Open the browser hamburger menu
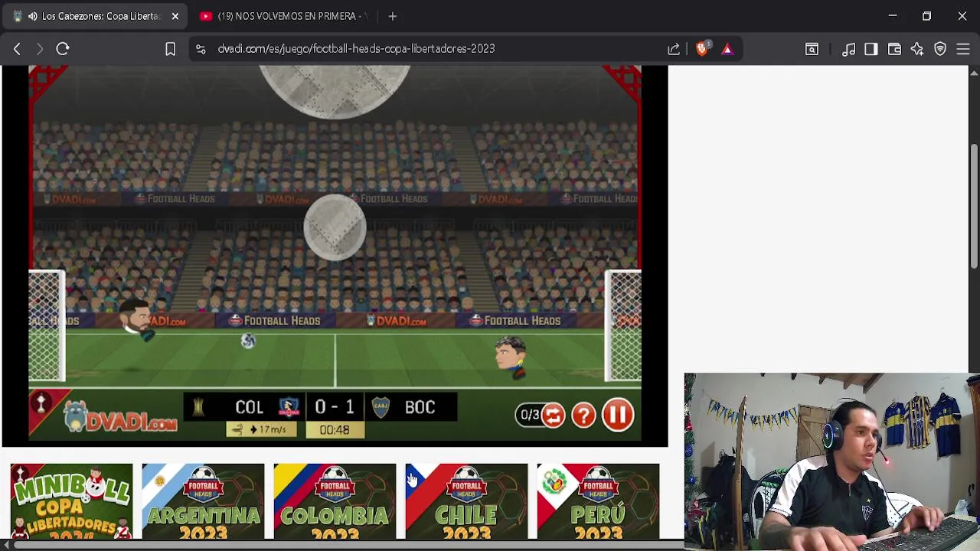The height and width of the screenshot is (551, 980). point(963,48)
